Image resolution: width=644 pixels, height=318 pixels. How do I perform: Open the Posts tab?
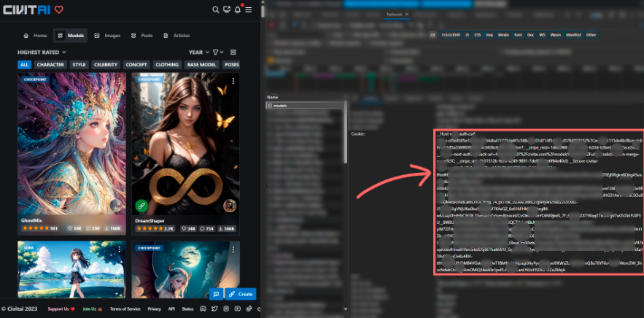141,36
